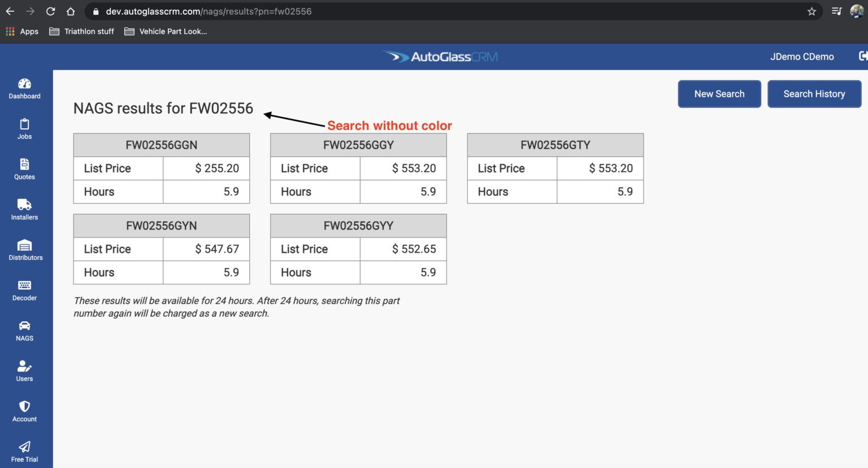Image resolution: width=868 pixels, height=468 pixels.
Task: Open the Installers section
Action: click(24, 209)
